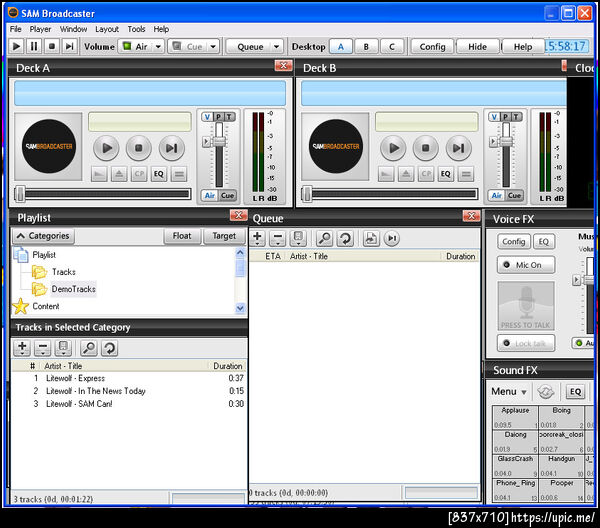Stop playback on Deck B

pos(426,148)
